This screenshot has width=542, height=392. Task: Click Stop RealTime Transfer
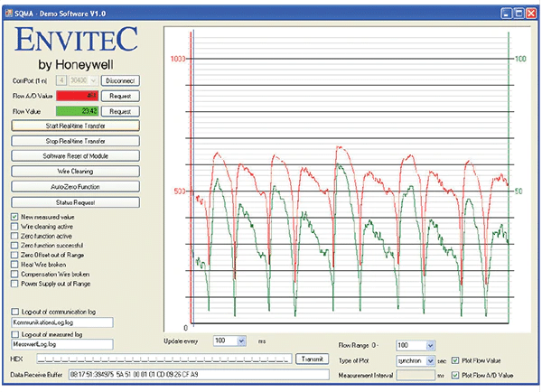[75, 140]
